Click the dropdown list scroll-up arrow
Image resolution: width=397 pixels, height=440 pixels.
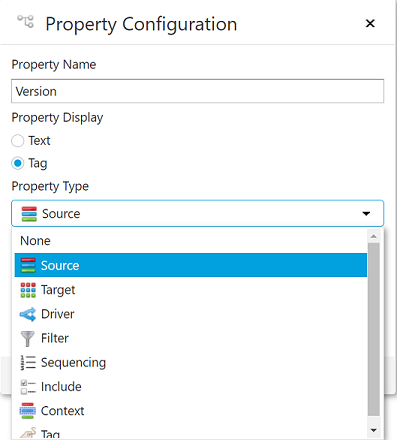pyautogui.click(x=373, y=236)
